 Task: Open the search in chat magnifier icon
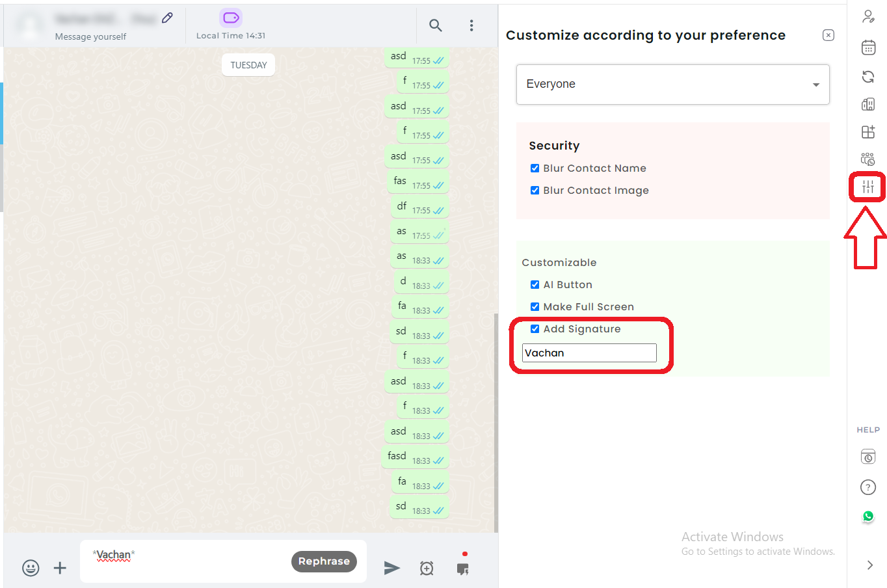point(436,25)
